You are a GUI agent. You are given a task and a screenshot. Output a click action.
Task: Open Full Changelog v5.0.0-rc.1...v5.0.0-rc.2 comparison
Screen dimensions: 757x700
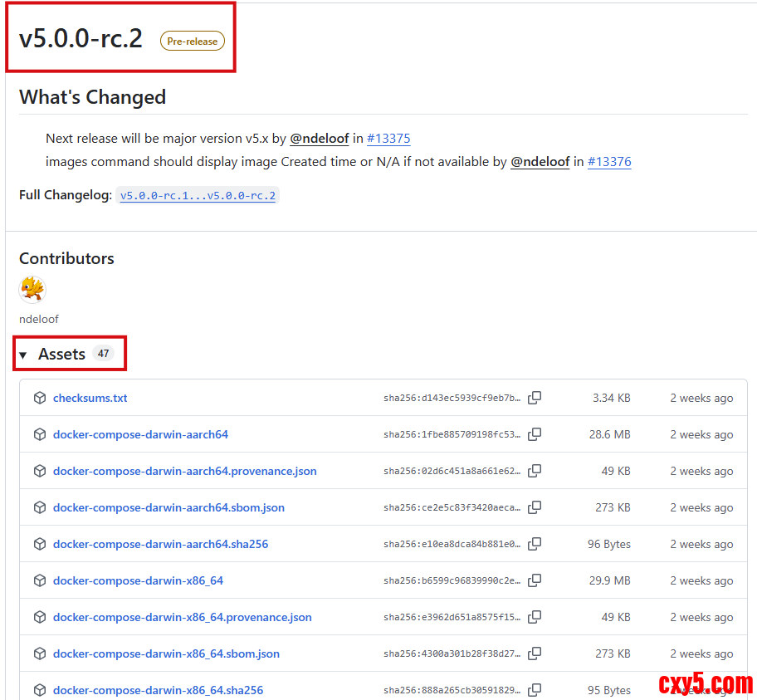coord(198,196)
